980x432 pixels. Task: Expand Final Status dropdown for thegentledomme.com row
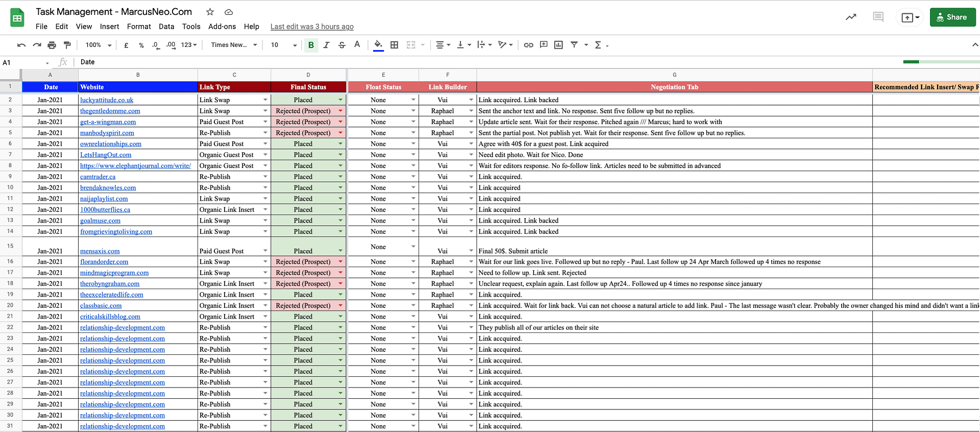pyautogui.click(x=340, y=111)
